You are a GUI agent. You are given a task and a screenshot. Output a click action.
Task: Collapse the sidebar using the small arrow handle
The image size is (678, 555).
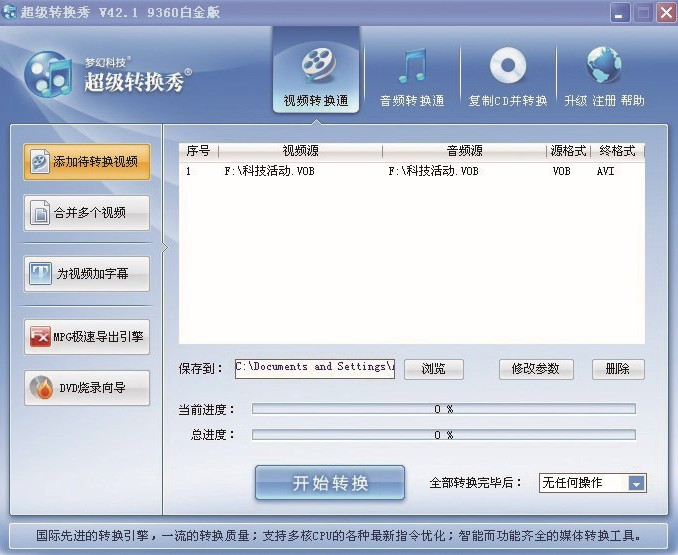click(165, 247)
